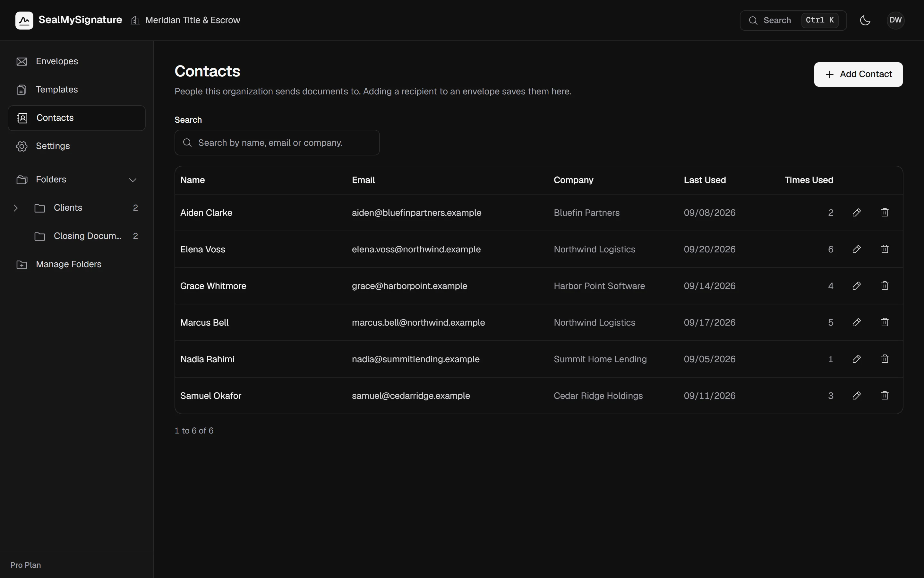Delete the Samuel Okafor contact

[885, 396]
